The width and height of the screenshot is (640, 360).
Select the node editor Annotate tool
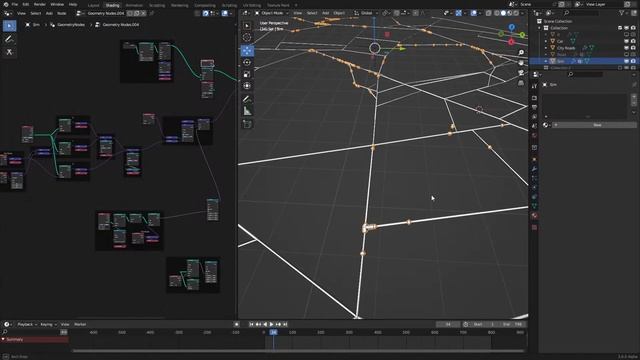(x=9, y=39)
